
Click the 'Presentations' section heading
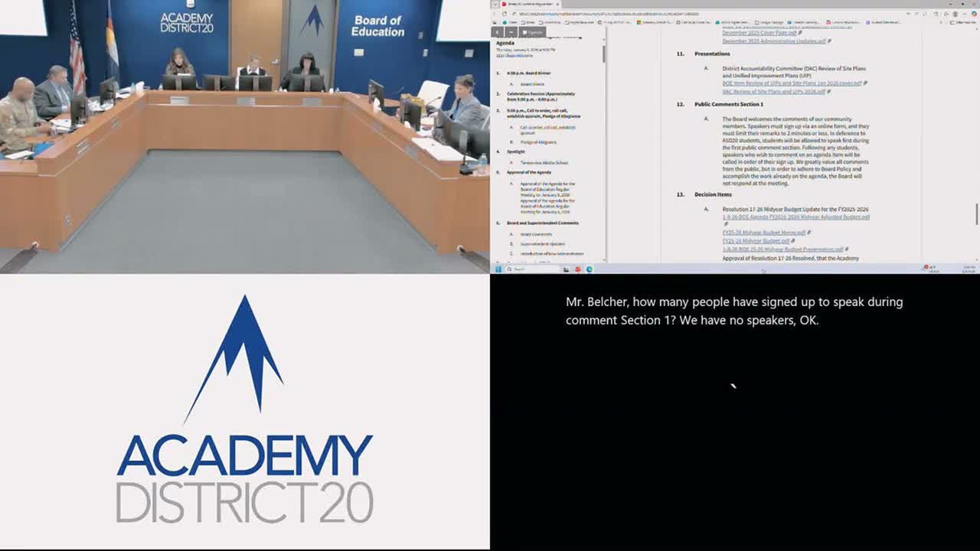[x=712, y=54]
